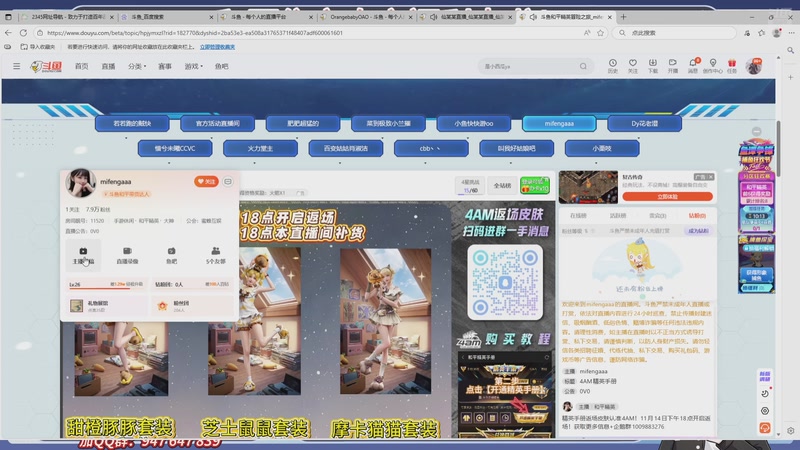Image resolution: width=800 pixels, height=450 pixels.
Task: Select the 官方活动直播间 tab
Action: coord(217,123)
